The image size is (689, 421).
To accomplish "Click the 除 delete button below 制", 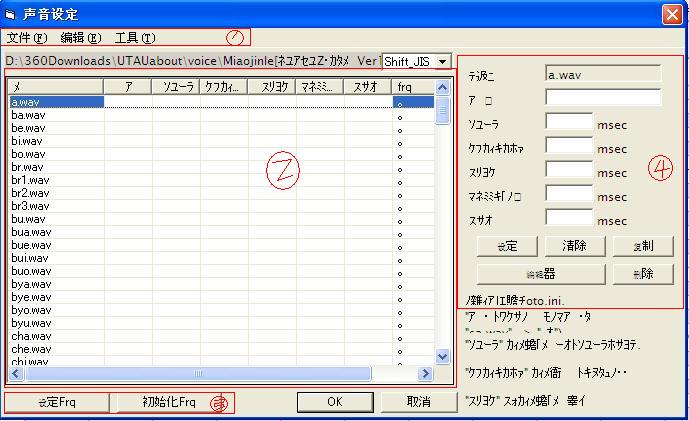I will [x=643, y=275].
